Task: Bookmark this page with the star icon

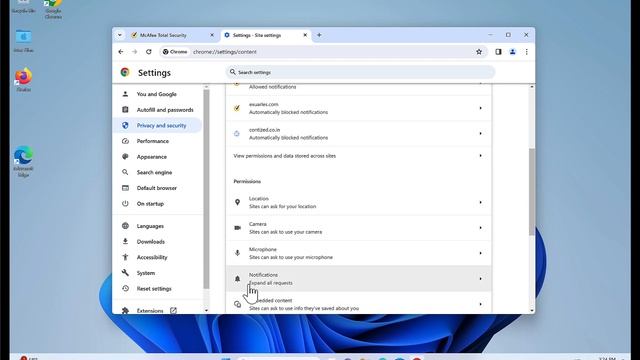Action: (479, 52)
